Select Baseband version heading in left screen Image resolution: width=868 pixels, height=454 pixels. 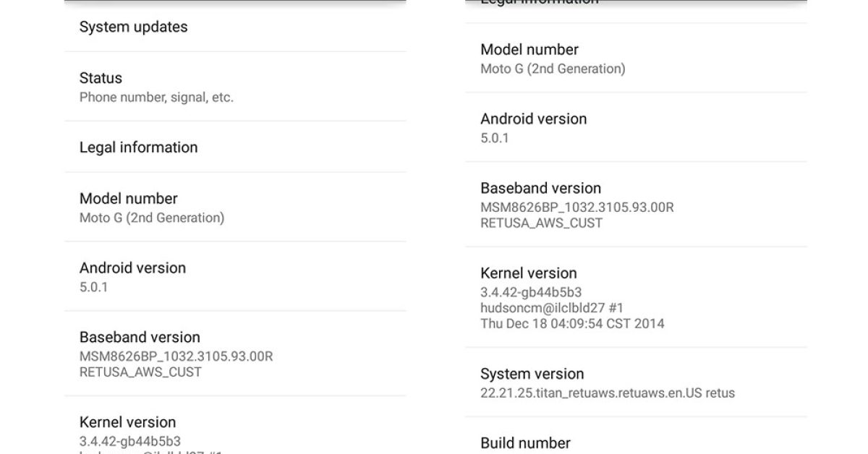point(140,338)
